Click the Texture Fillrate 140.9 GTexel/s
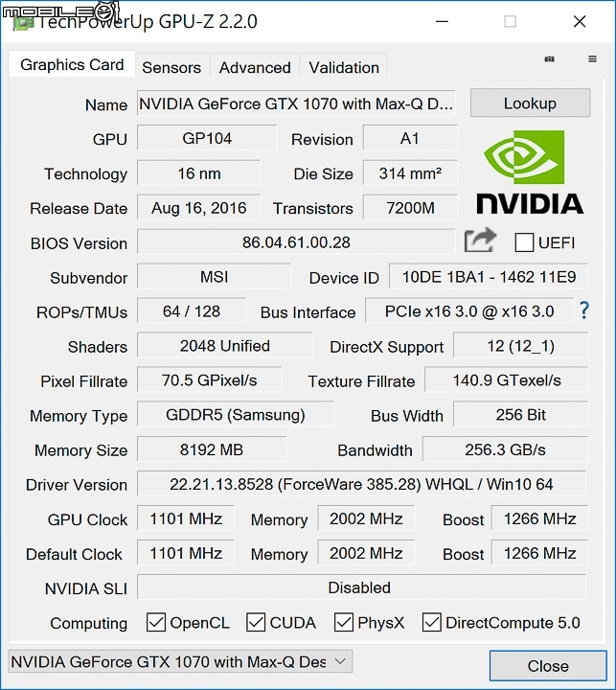Viewport: 616px width, 690px height. pos(507,380)
